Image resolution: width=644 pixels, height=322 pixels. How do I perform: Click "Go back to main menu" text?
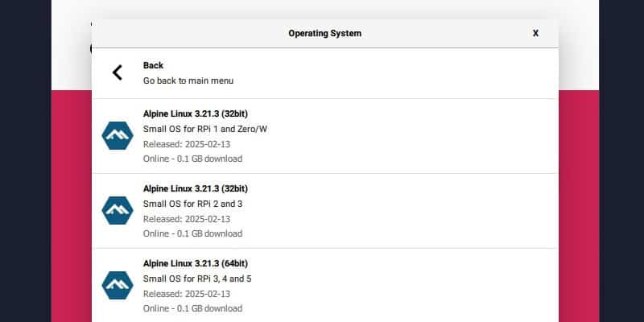click(188, 80)
